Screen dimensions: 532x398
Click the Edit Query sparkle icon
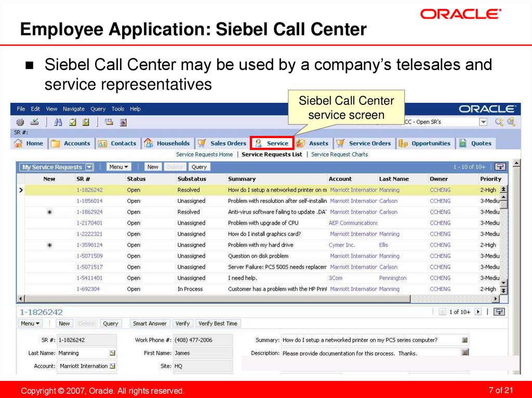(512, 122)
